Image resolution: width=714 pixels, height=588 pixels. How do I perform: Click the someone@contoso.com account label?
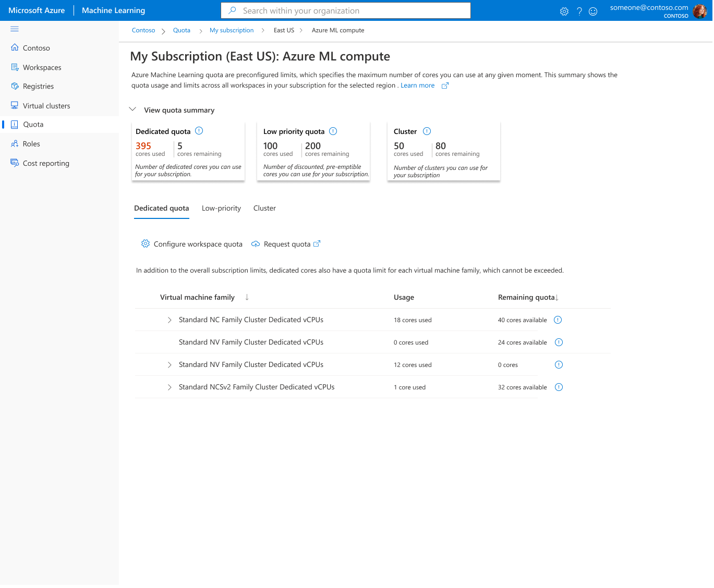pos(649,7)
